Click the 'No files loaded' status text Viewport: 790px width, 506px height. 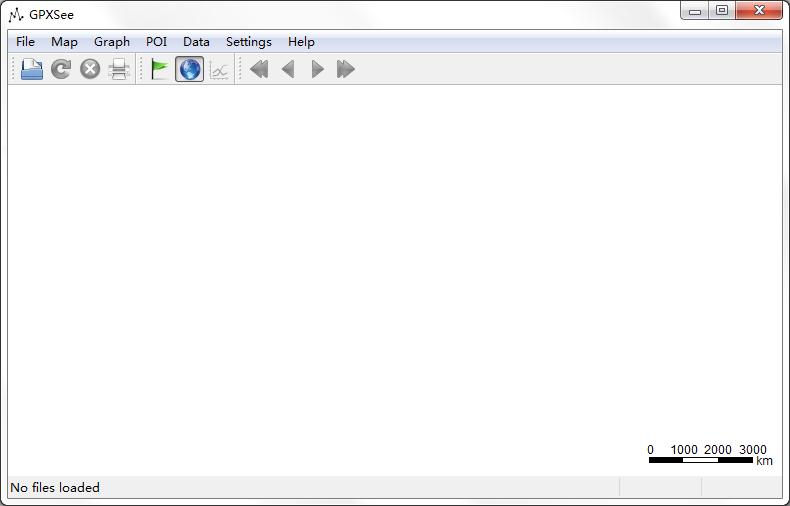[55, 488]
